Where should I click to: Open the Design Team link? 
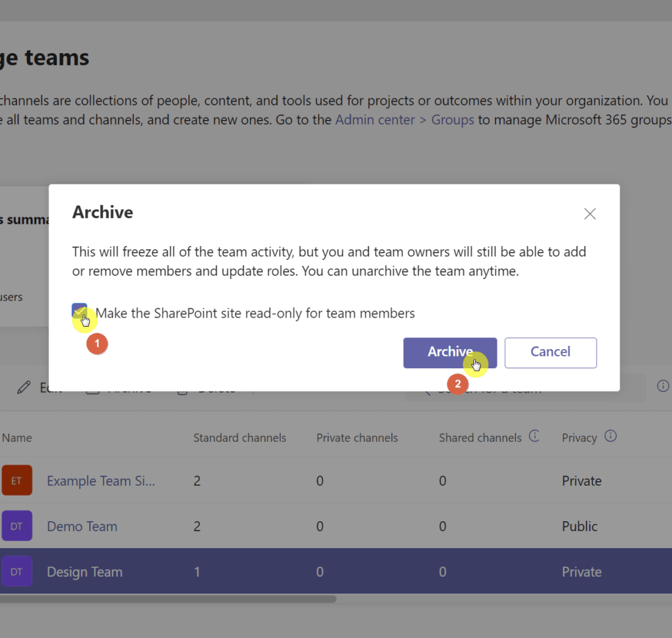(85, 572)
